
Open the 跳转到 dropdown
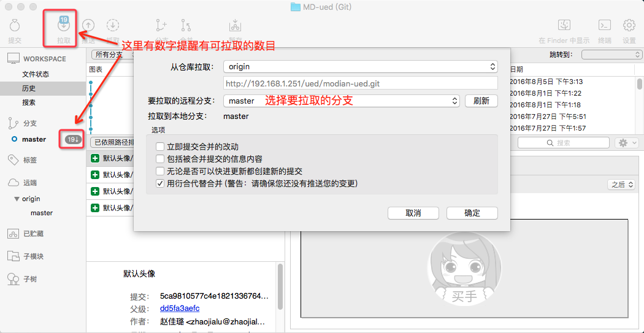[x=611, y=54]
